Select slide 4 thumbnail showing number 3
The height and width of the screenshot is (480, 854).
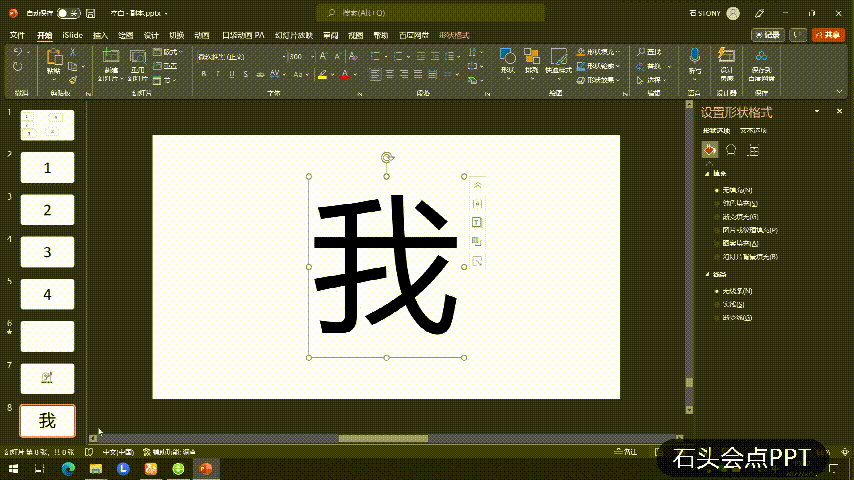click(47, 252)
